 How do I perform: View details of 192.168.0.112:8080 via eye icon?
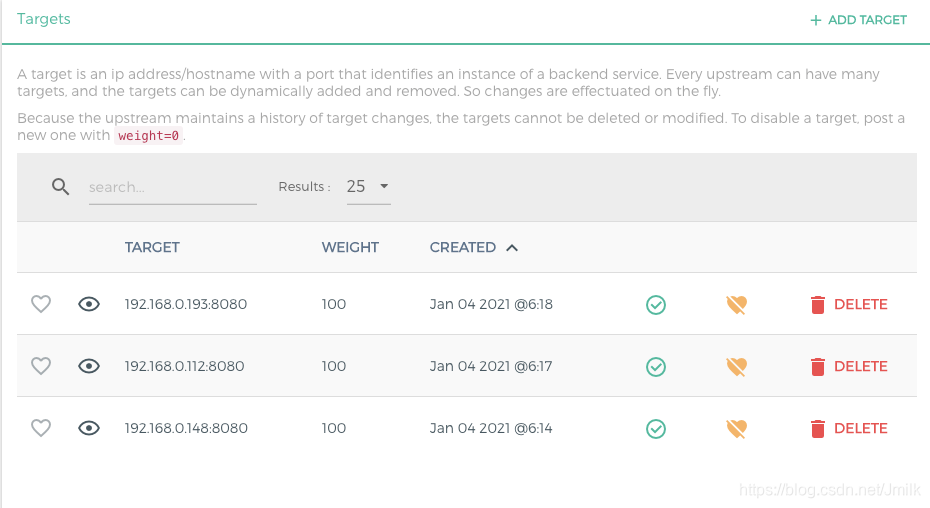(89, 366)
